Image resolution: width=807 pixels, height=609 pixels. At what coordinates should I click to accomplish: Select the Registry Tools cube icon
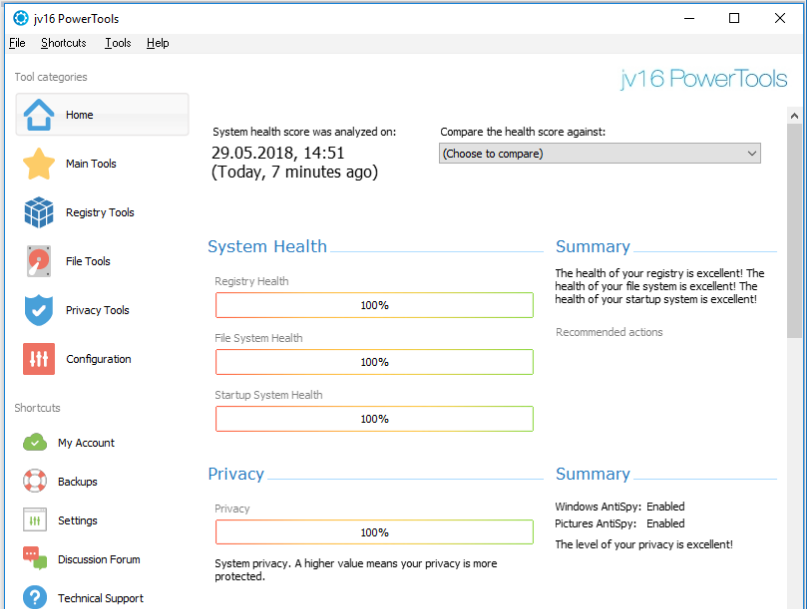pos(39,213)
